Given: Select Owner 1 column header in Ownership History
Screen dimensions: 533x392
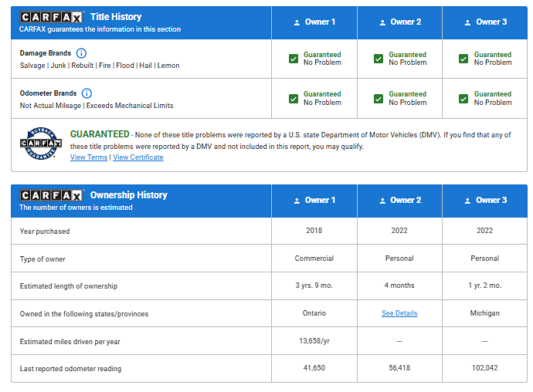Looking at the screenshot, I should coord(314,201).
